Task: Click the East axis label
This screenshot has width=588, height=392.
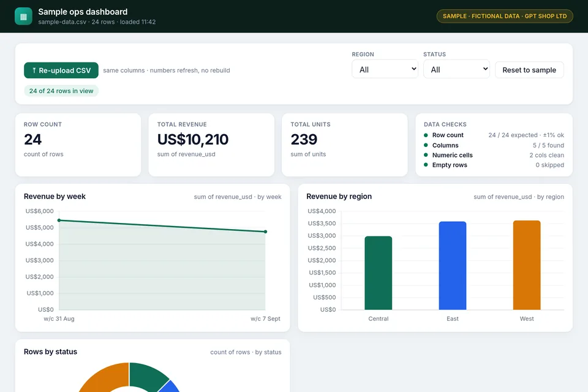Action: (452, 318)
